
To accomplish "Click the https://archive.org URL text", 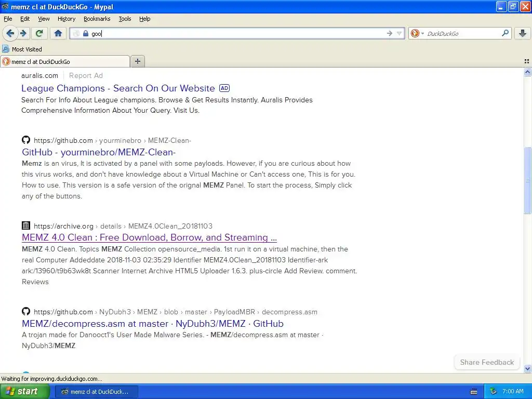I will point(63,226).
